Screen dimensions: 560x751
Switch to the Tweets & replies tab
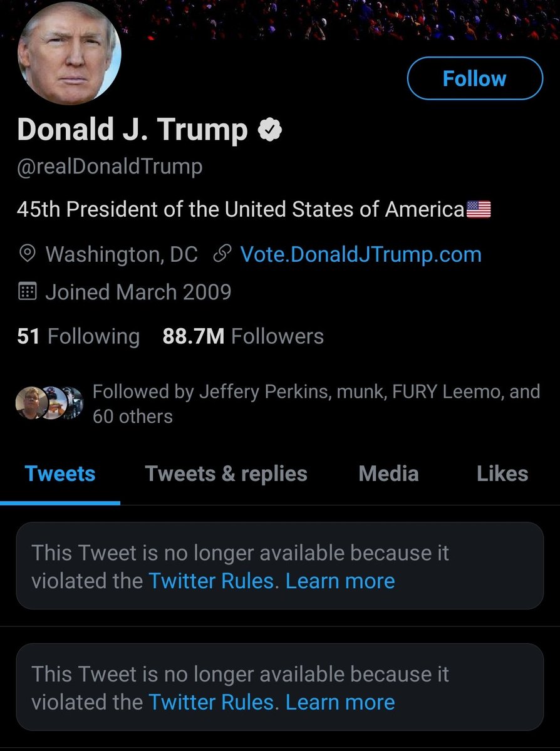(x=226, y=474)
